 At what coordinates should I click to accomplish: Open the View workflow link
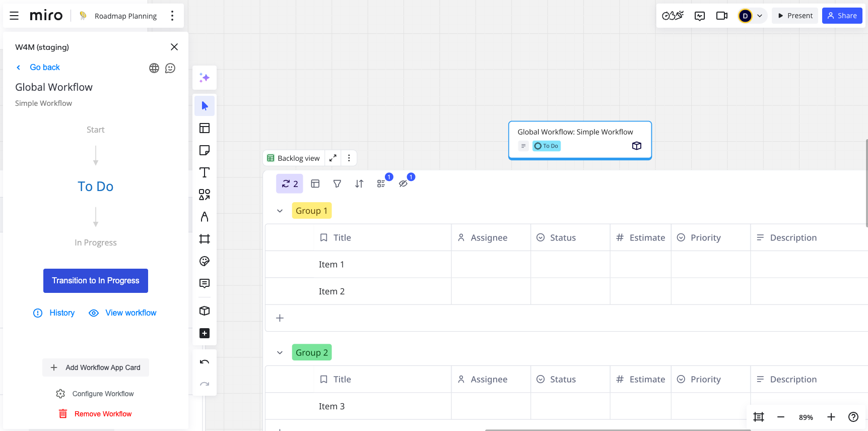[130, 313]
